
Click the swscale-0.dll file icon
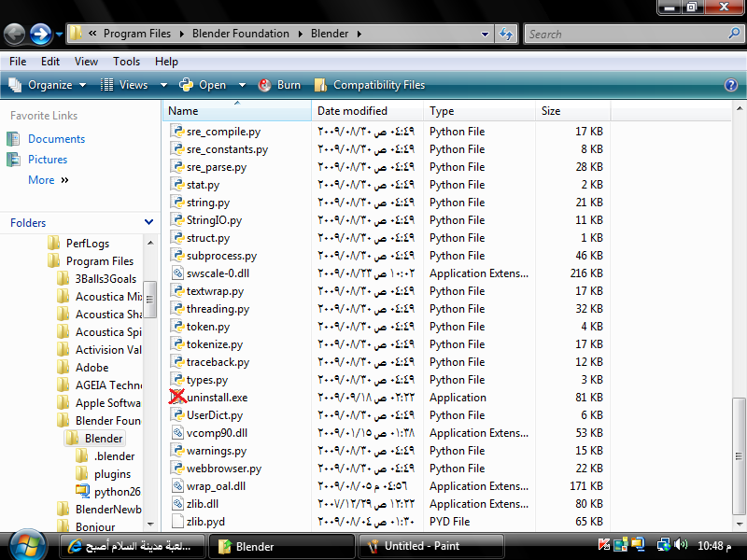coord(177,273)
